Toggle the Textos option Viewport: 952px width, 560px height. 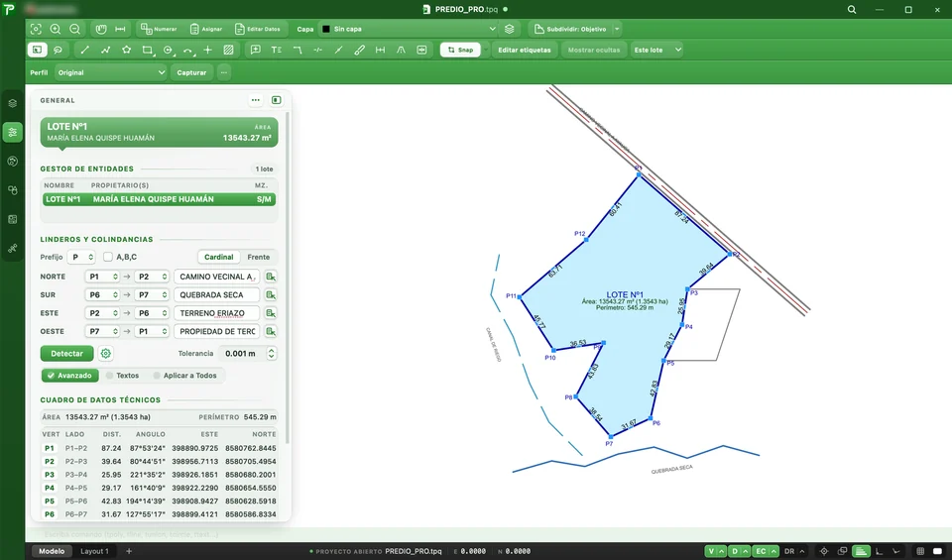click(122, 376)
